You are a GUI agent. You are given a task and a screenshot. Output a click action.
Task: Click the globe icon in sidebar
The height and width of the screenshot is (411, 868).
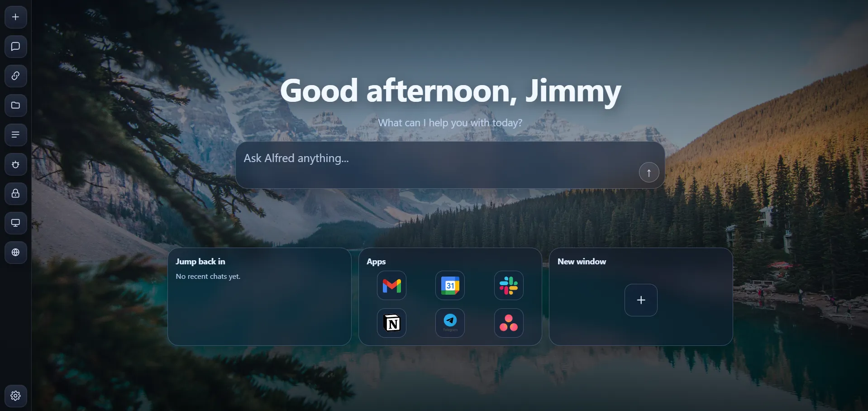click(15, 253)
